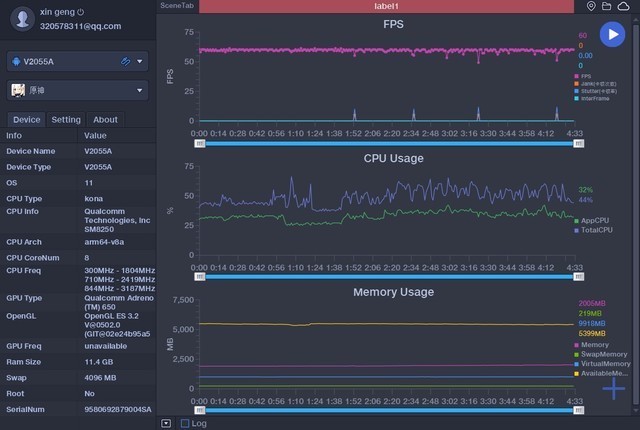Click the blue play record button
640x430 pixels.
pos(611,35)
